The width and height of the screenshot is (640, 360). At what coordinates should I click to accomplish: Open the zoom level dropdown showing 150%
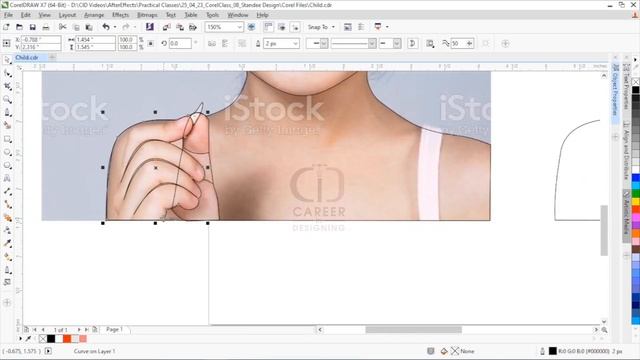pyautogui.click(x=240, y=27)
